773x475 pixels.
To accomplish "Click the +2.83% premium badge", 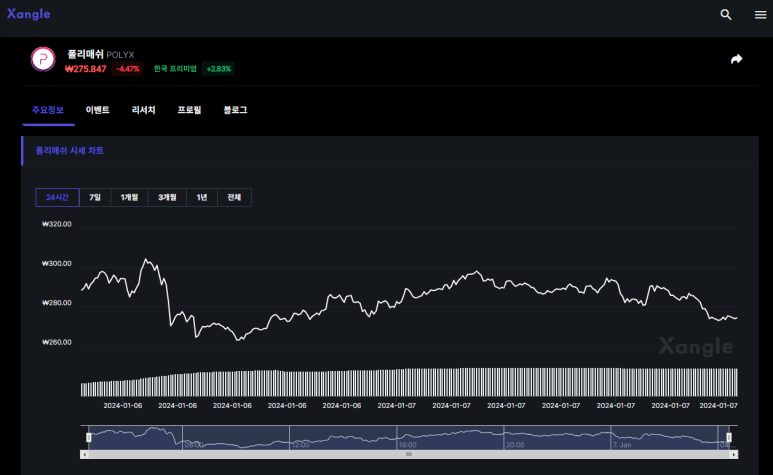I will pos(218,69).
